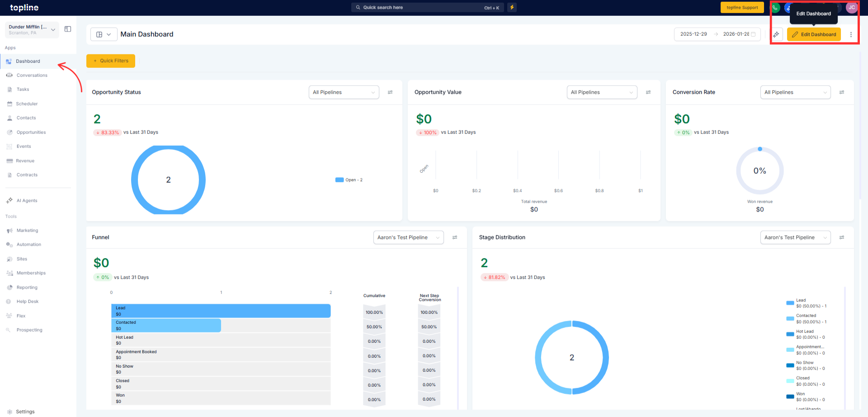
Task: Click the blue Lead bar in Funnel chart
Action: coord(221,311)
